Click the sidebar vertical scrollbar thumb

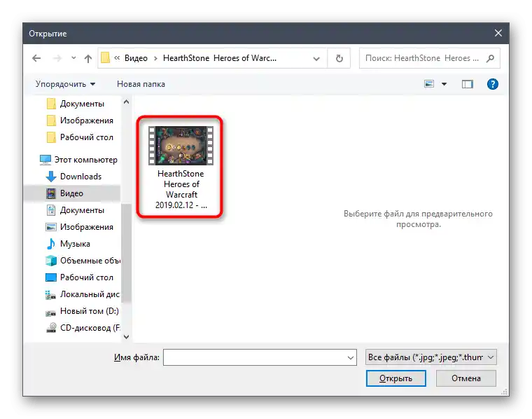(126, 252)
